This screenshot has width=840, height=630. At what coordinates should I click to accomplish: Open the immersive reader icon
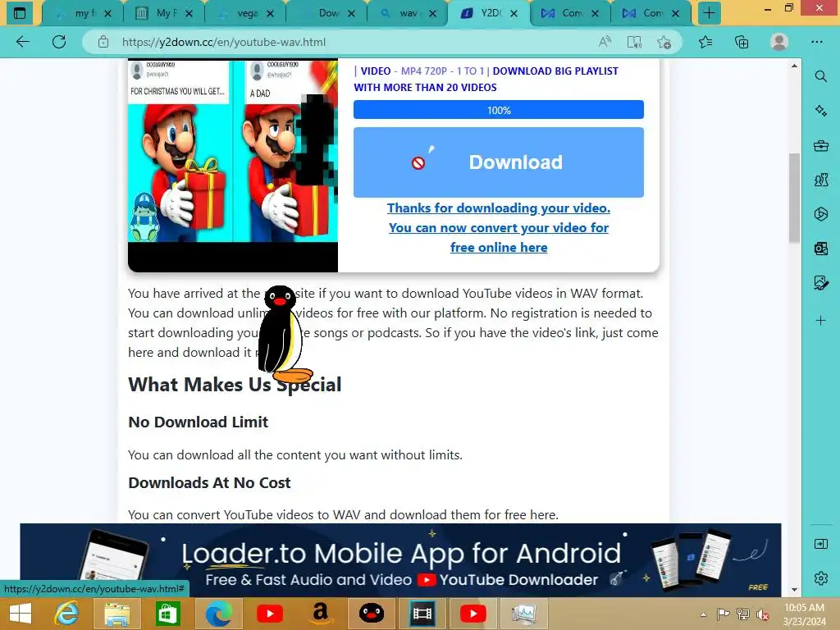pyautogui.click(x=634, y=42)
